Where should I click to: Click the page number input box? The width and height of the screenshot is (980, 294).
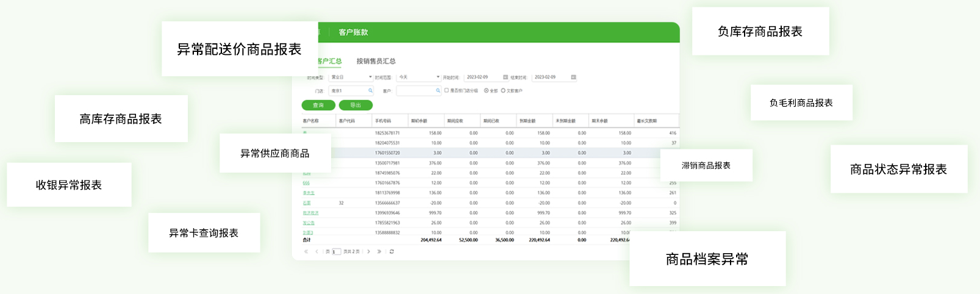coord(336,251)
